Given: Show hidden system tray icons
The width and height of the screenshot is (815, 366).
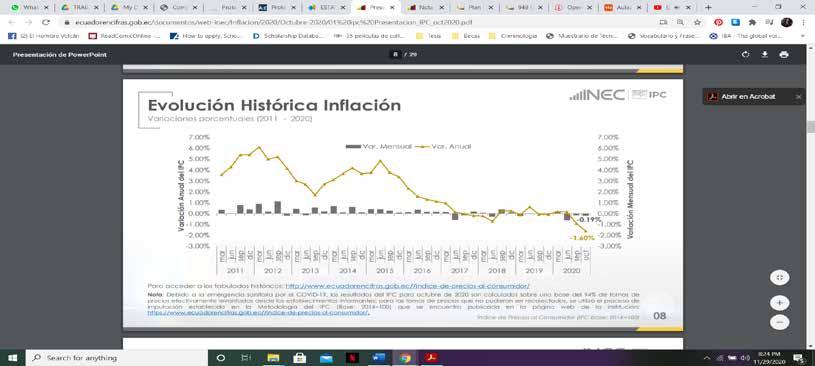Looking at the screenshot, I should tap(706, 358).
